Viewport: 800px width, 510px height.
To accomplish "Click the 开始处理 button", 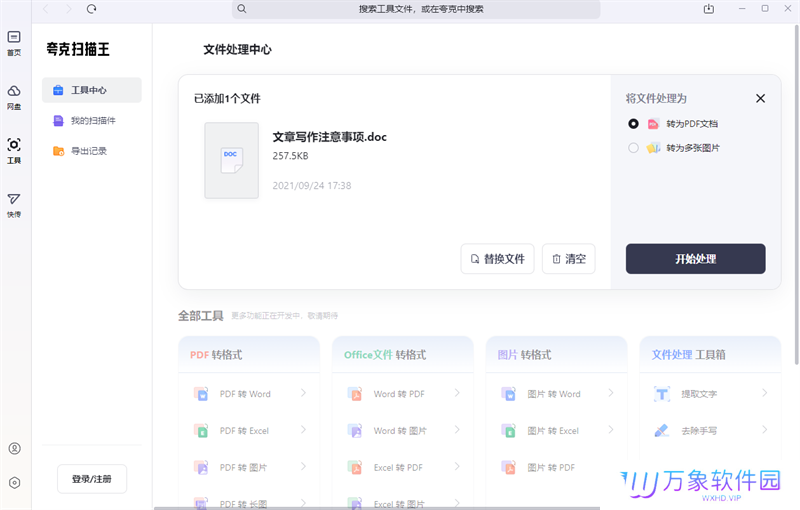I will [x=695, y=259].
